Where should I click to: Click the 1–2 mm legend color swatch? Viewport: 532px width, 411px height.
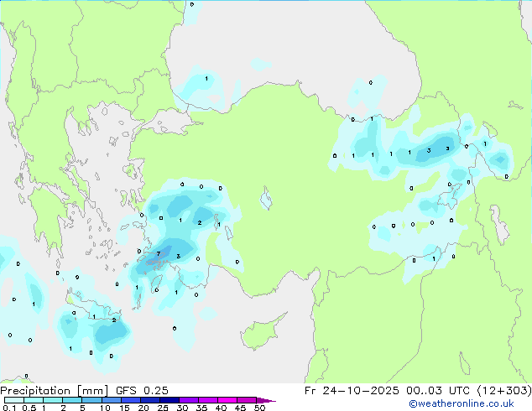[53, 400]
